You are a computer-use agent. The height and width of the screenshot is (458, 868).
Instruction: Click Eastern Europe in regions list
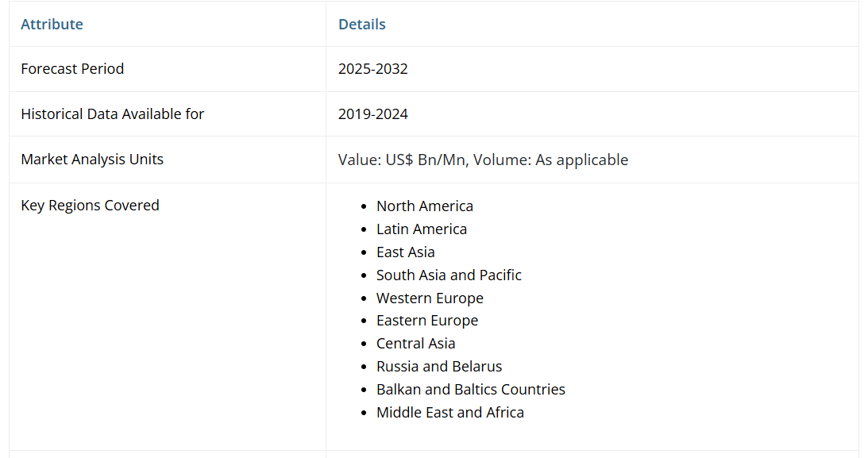[427, 320]
